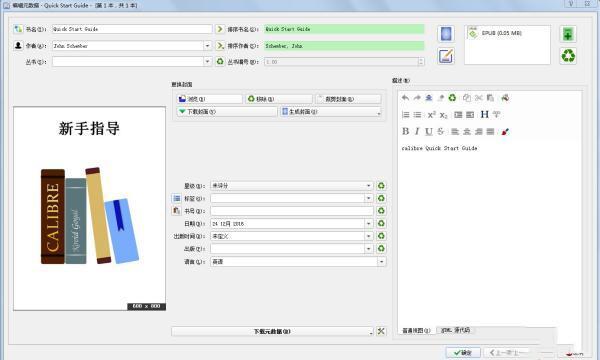Image resolution: width=600 pixels, height=360 pixels.
Task: Clear the identifiers with its recycle icon
Action: tap(381, 211)
